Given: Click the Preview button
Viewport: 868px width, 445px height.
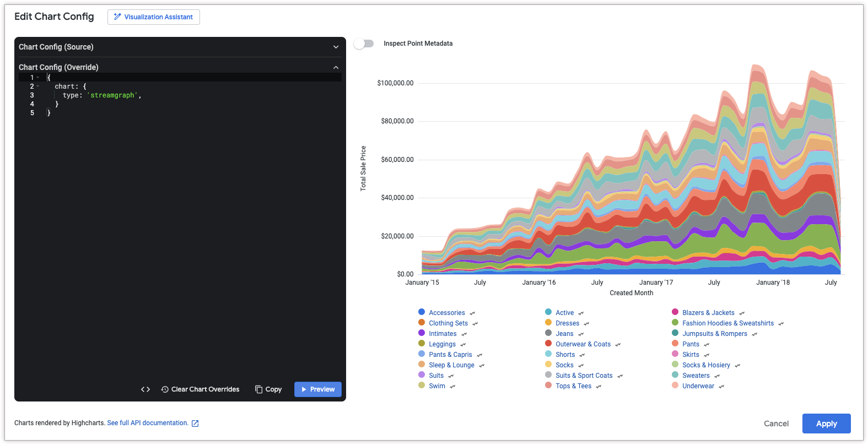Looking at the screenshot, I should click(x=318, y=389).
